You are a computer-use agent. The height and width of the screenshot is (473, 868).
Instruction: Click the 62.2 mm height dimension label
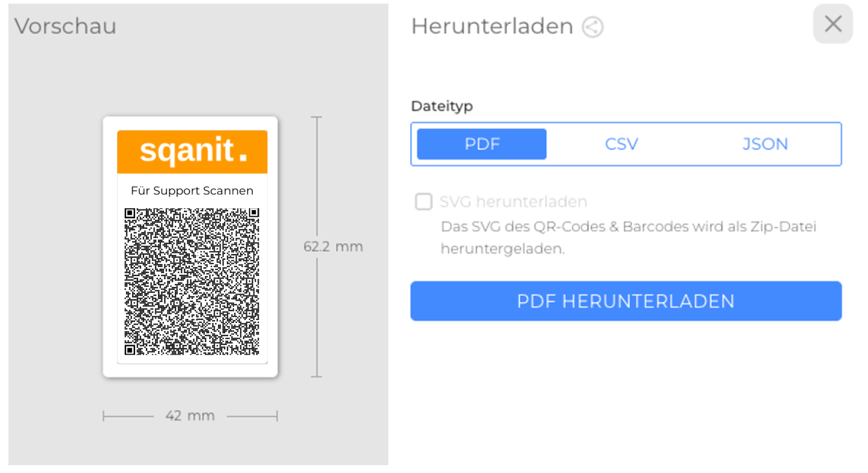(333, 247)
